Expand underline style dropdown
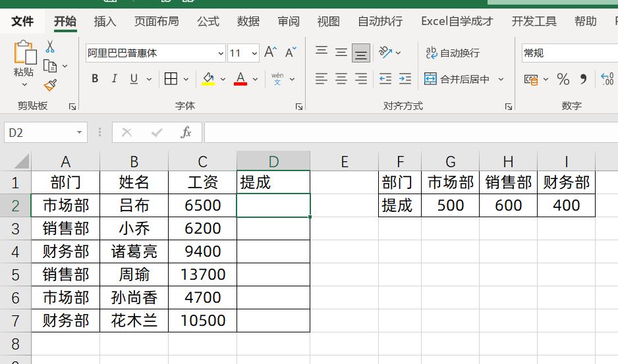This screenshot has width=618, height=364. coord(149,79)
